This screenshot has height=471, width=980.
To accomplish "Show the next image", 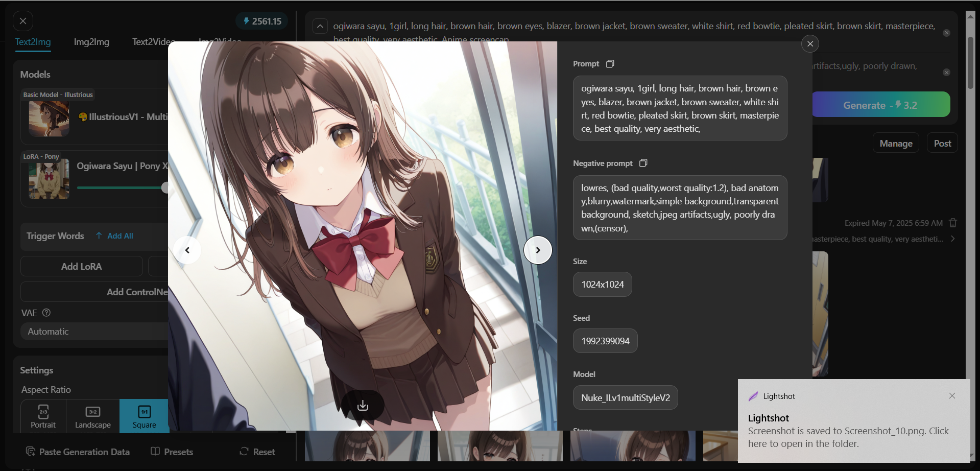I will click(x=538, y=250).
